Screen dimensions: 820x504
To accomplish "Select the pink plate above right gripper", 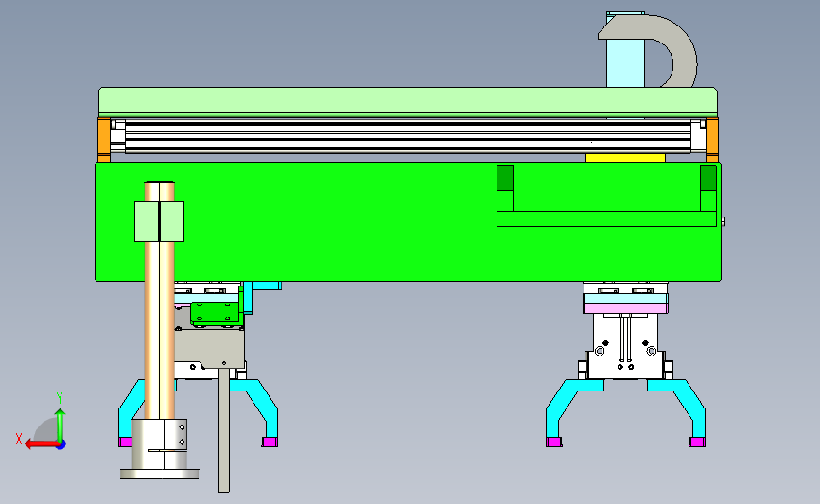I will tap(625, 308).
